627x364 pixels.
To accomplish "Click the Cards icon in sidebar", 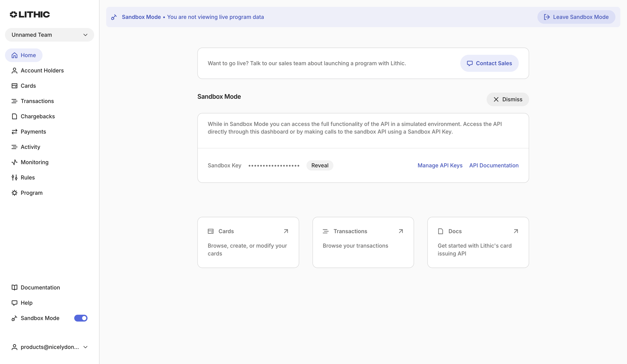I will [14, 86].
